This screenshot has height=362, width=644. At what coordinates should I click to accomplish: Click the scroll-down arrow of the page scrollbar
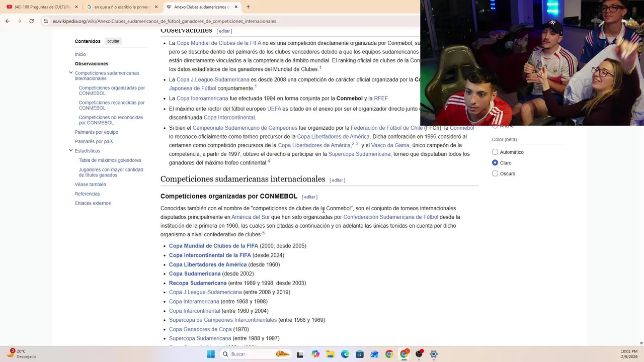coord(641,343)
